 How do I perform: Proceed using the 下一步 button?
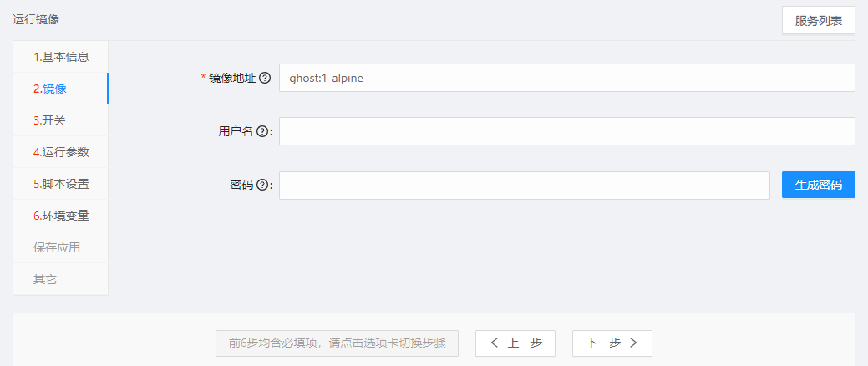[612, 343]
